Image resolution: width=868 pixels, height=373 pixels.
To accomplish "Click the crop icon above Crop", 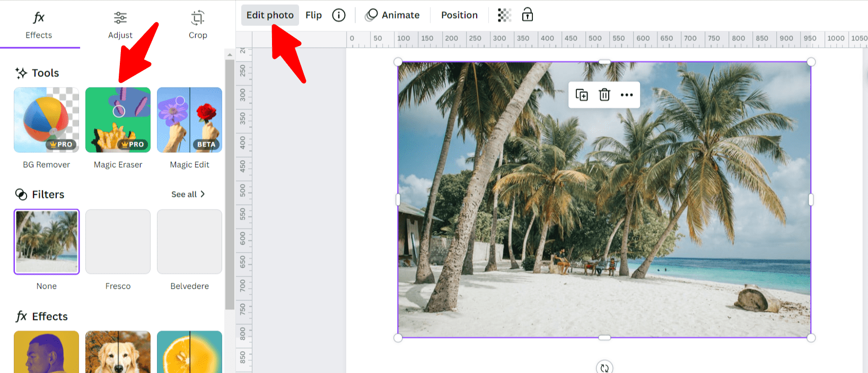I will tap(198, 18).
